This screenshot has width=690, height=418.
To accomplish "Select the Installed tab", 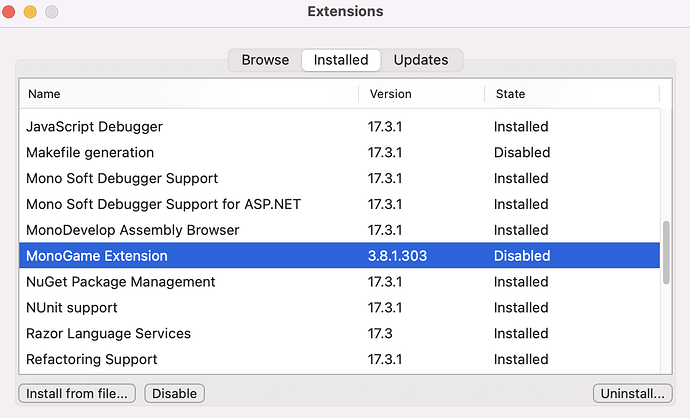I will click(x=341, y=60).
